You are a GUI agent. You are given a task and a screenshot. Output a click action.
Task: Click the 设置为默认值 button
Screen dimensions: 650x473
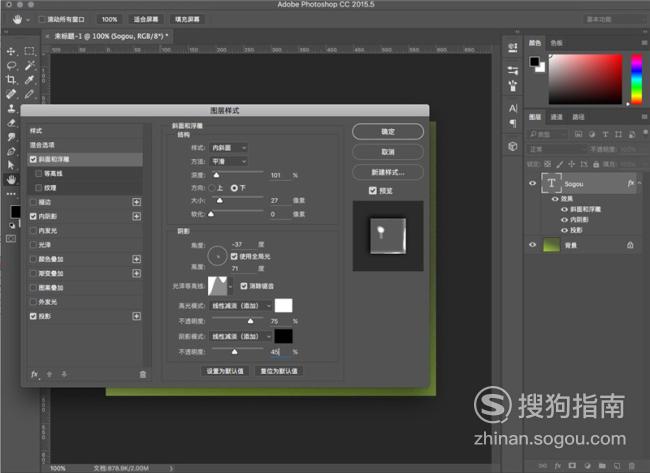coord(225,371)
